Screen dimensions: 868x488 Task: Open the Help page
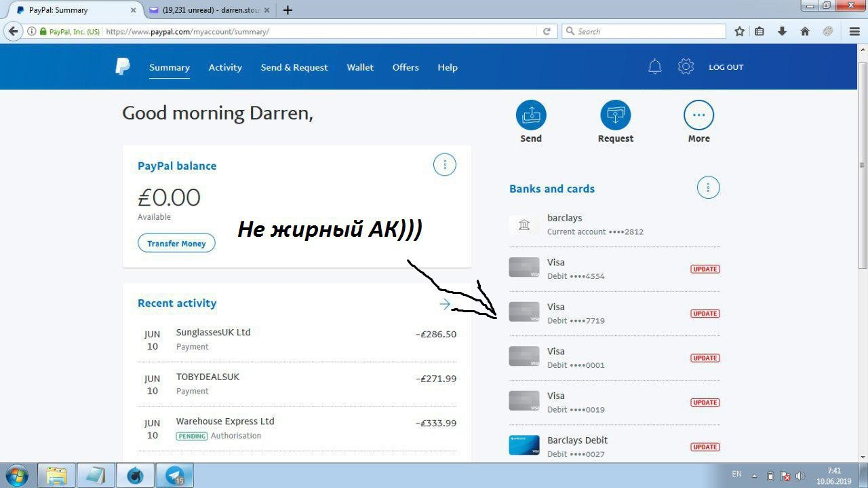(x=448, y=67)
